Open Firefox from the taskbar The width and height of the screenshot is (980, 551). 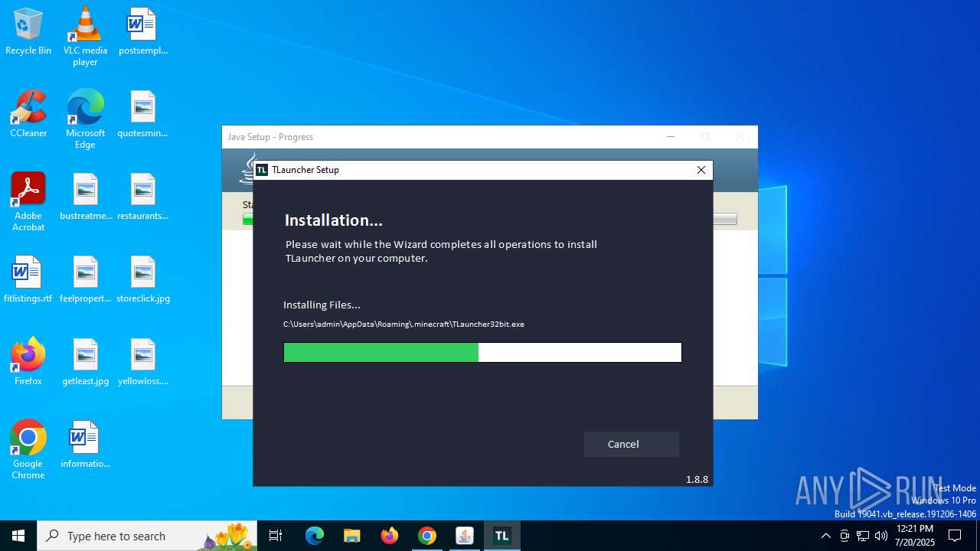click(390, 536)
